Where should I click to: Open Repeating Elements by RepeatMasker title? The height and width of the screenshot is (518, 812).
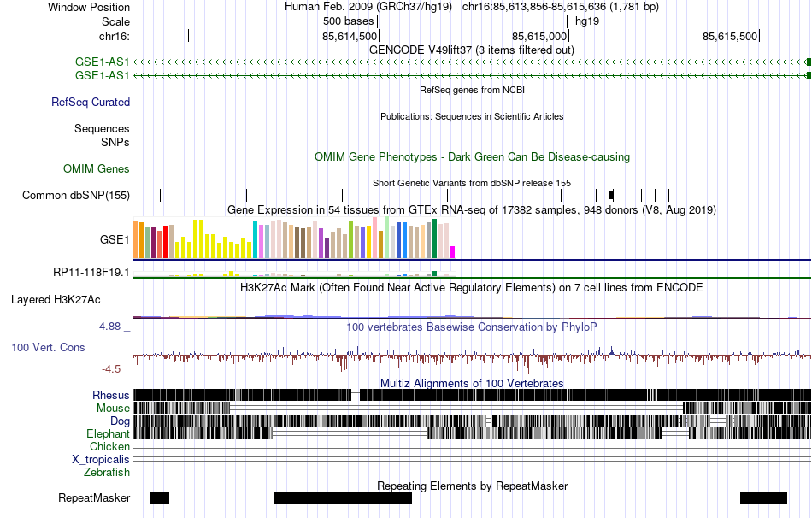[x=472, y=486]
